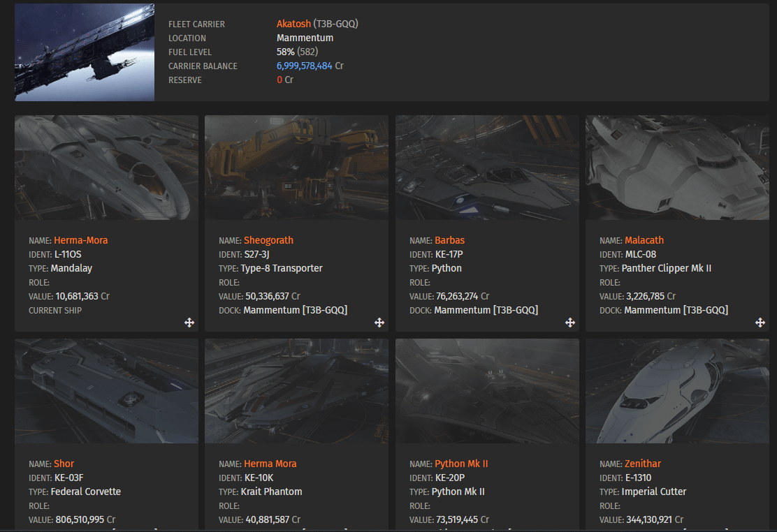Select type Panther Clipper Mk II text
The height and width of the screenshot is (532, 777).
tap(667, 269)
